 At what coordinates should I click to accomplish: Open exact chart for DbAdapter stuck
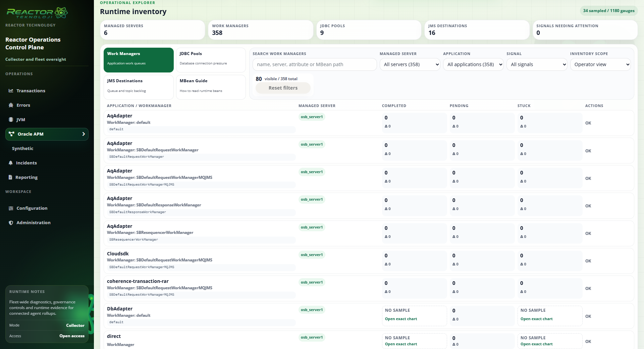[x=536, y=319]
